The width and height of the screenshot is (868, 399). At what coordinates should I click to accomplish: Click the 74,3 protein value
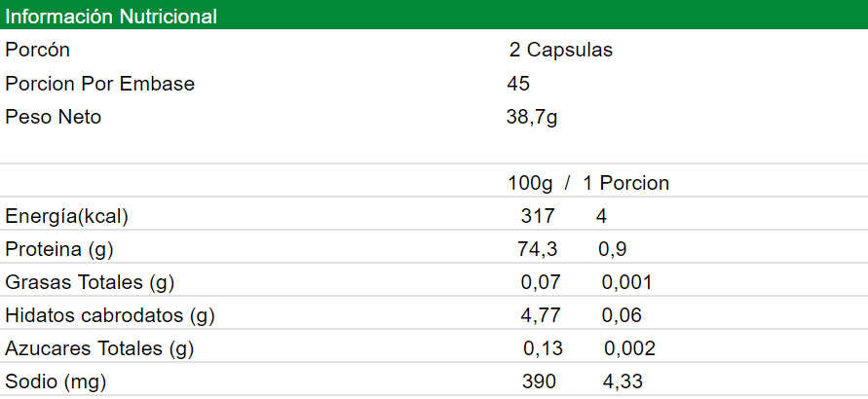(537, 249)
